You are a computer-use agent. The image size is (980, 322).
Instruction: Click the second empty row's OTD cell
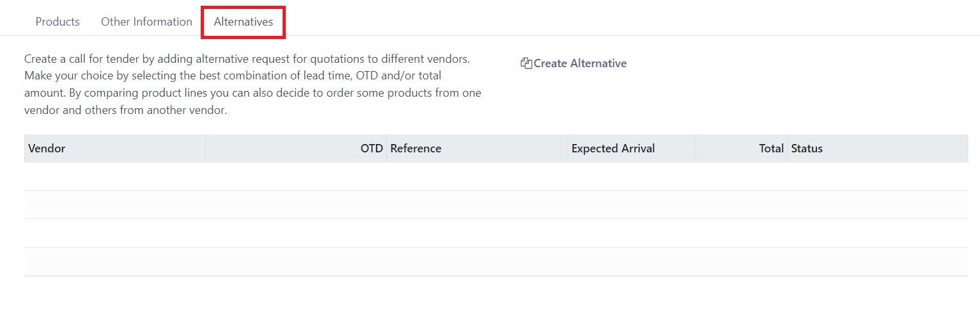(296, 205)
